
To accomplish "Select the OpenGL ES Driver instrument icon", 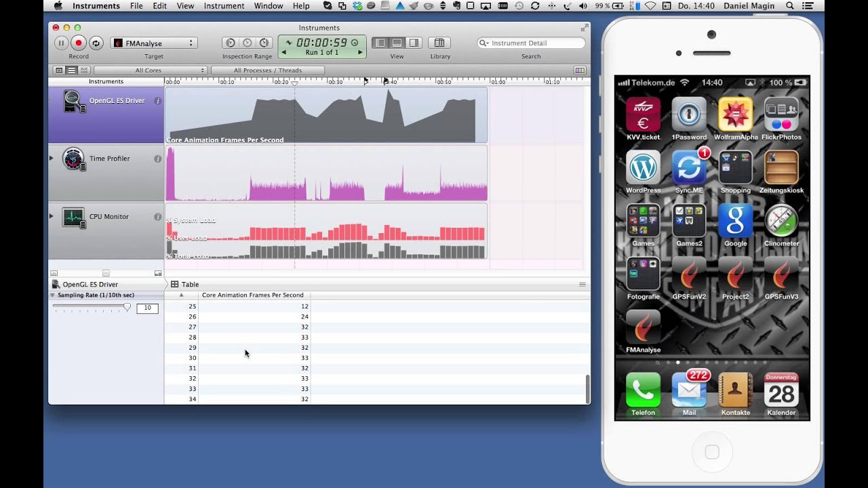I will pos(73,101).
